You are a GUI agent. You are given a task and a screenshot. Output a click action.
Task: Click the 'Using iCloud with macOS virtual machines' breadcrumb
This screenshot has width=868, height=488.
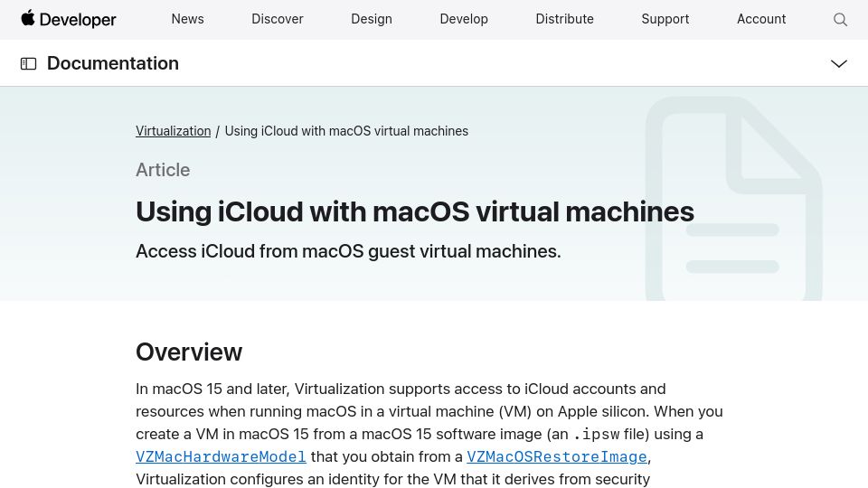[x=346, y=131]
